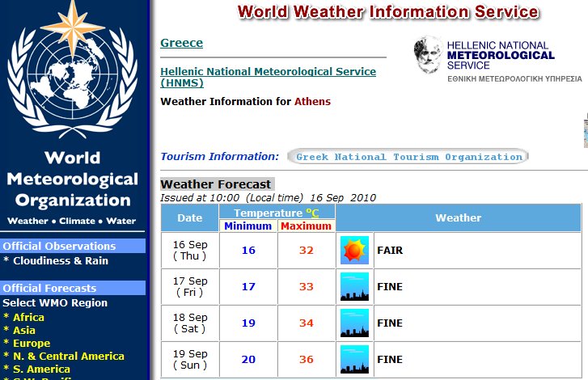Viewport: 588px width, 380px height.
Task: Select the Africa region
Action: click(x=28, y=317)
